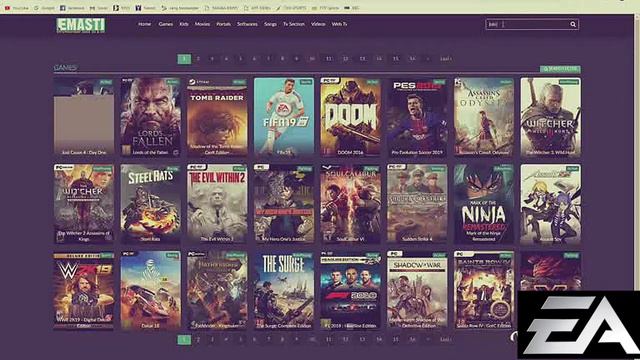Open the Home menu item
Screen dimensions: 640x360
pyautogui.click(x=144, y=24)
